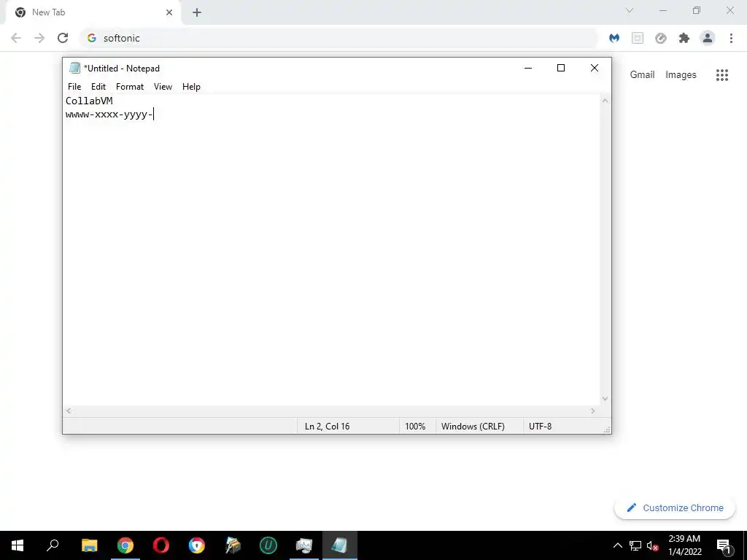Screen dimensions: 747x560
Task: Click the Notepad title bar icon
Action: click(74, 68)
